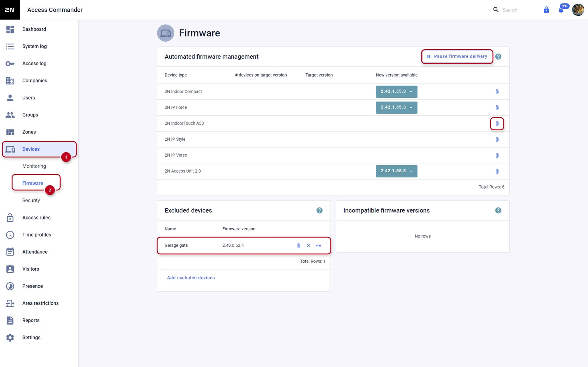Click paperclip icon for 2N Access Unit 2.0
The width and height of the screenshot is (588, 367).
(497, 171)
